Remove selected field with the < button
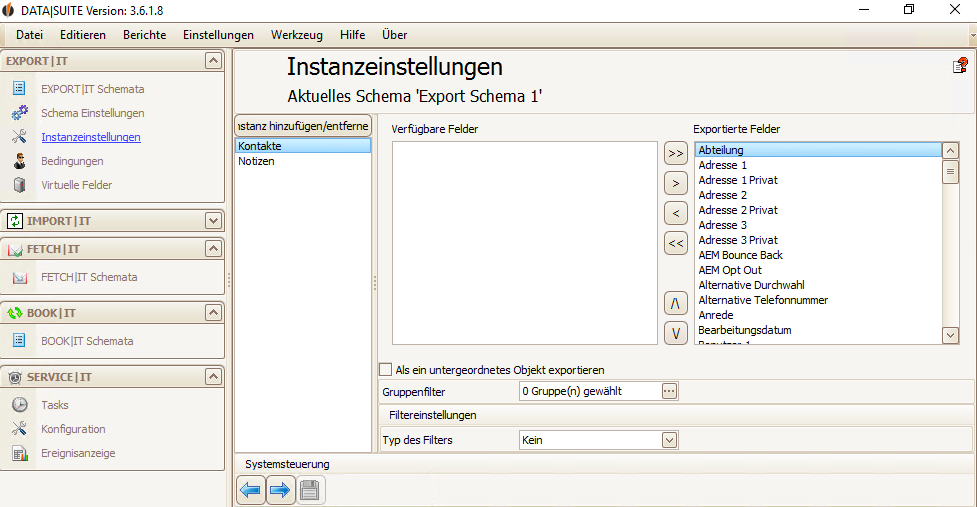The image size is (977, 507). (x=675, y=213)
